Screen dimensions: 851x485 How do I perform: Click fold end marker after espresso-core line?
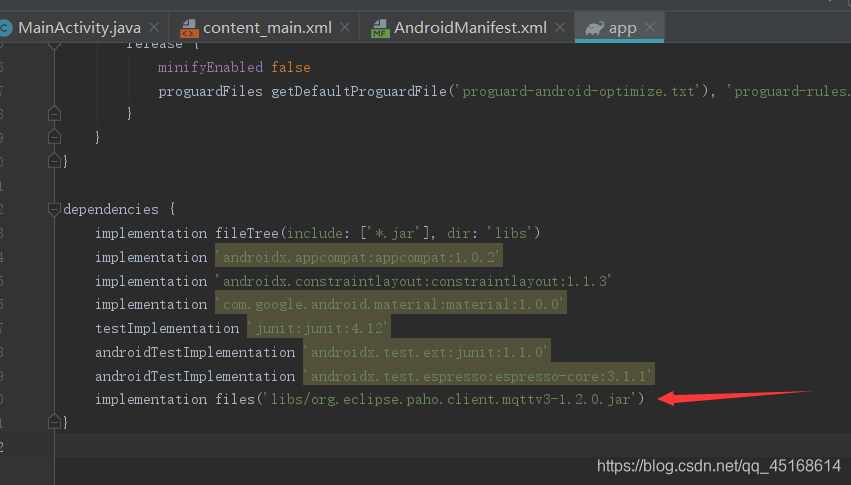click(x=54, y=422)
